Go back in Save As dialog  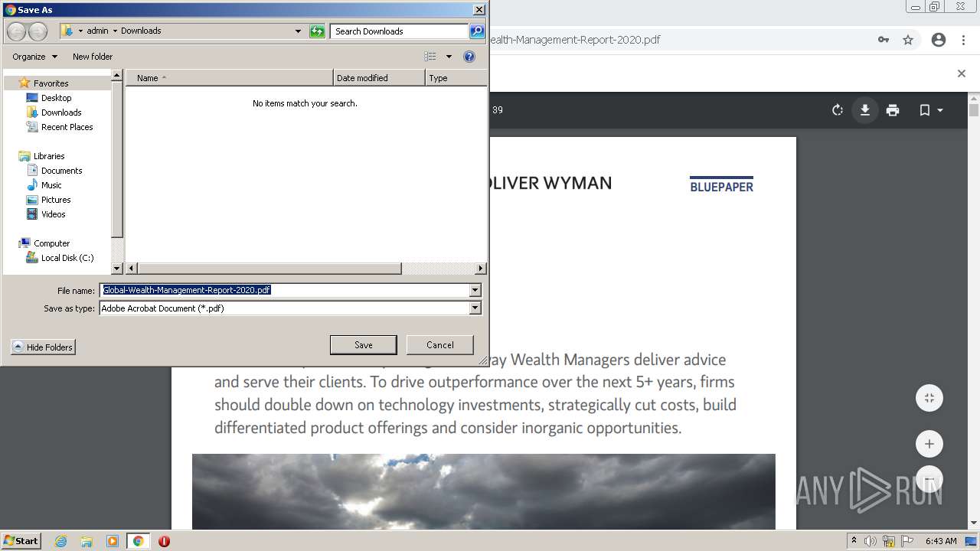[x=16, y=31]
